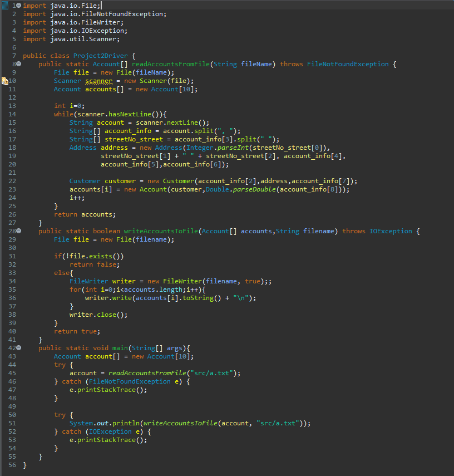Collapse the main method fold at line 42
Viewport: 454px width, 476px height.
click(x=18, y=348)
